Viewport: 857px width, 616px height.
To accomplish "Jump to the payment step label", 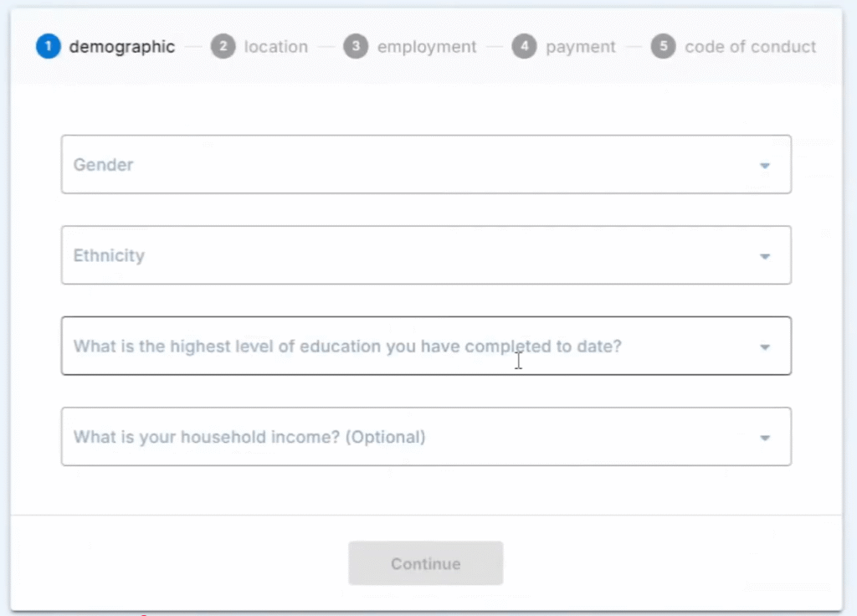I will [580, 47].
